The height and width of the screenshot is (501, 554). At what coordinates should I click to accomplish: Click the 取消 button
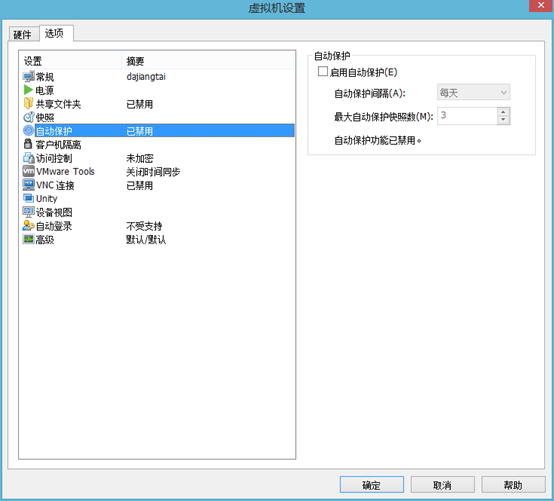tap(442, 485)
